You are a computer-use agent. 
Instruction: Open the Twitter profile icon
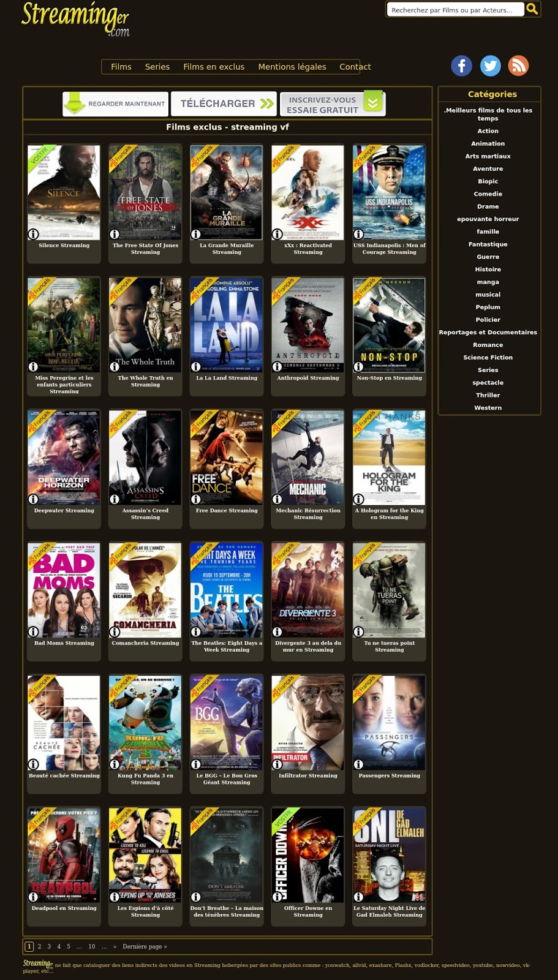coord(490,66)
